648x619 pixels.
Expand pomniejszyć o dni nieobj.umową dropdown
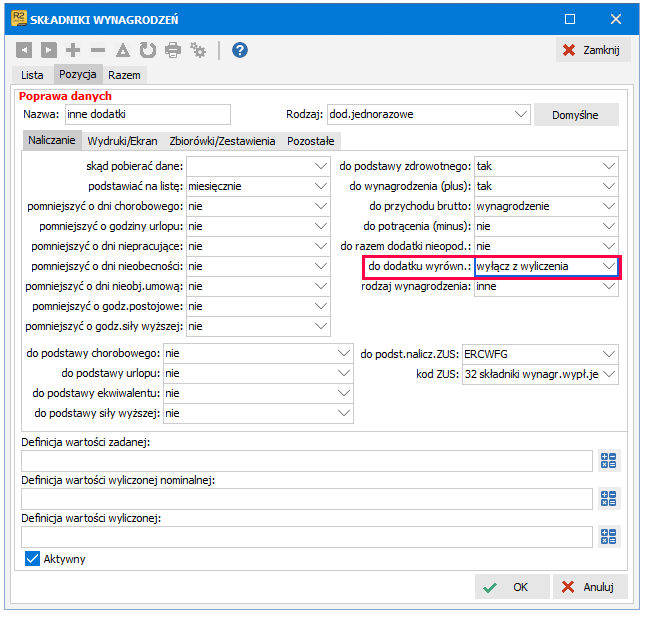pos(321,286)
